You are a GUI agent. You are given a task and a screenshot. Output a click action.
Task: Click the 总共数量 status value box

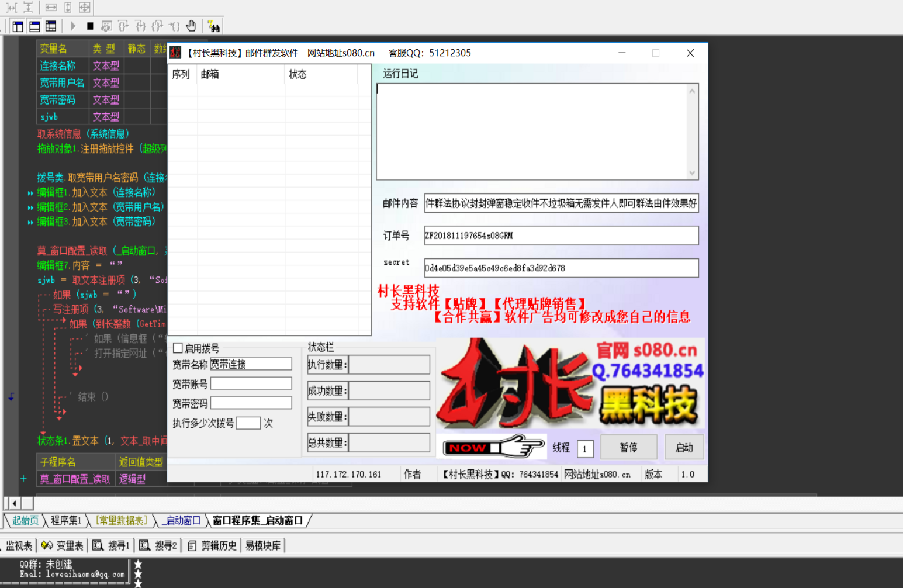click(x=389, y=442)
